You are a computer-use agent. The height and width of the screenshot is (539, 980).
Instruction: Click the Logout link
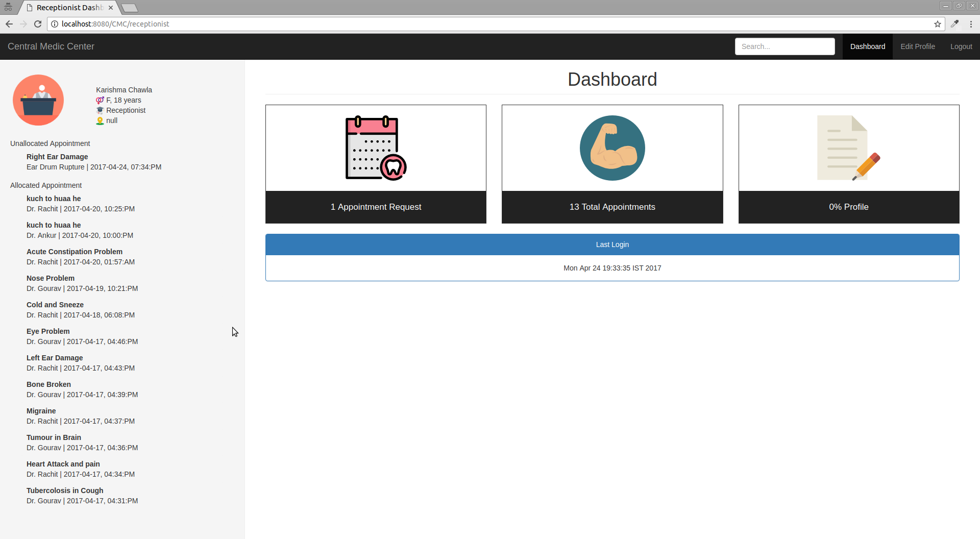tap(961, 46)
